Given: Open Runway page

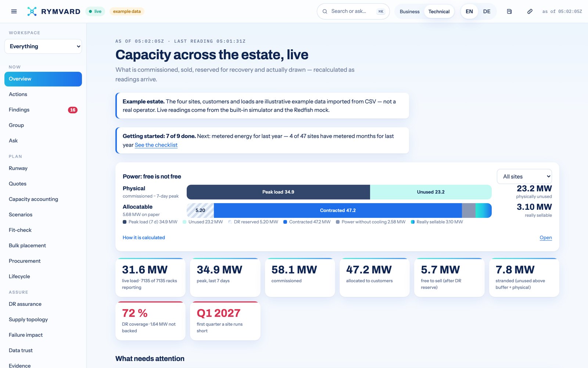Looking at the screenshot, I should (43, 169).
